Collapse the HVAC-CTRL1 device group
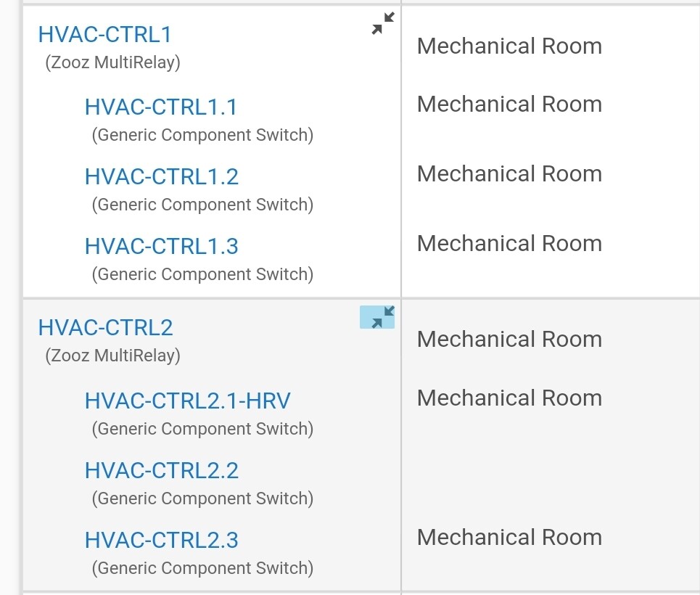700x595 pixels. coord(383,23)
